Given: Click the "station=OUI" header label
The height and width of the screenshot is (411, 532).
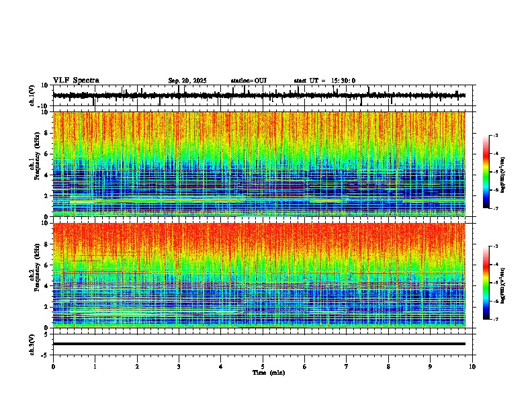Looking at the screenshot, I should pos(249,81).
